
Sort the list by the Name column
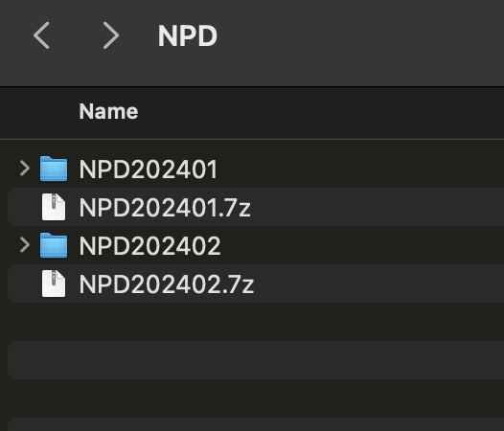[108, 111]
